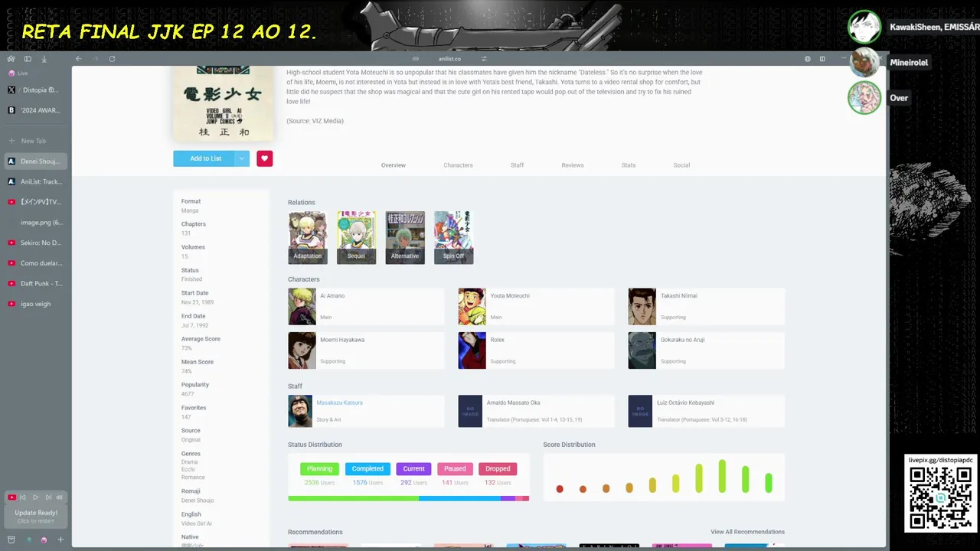980x551 pixels.
Task: Switch to the メインPV YouTube tab
Action: (34, 202)
